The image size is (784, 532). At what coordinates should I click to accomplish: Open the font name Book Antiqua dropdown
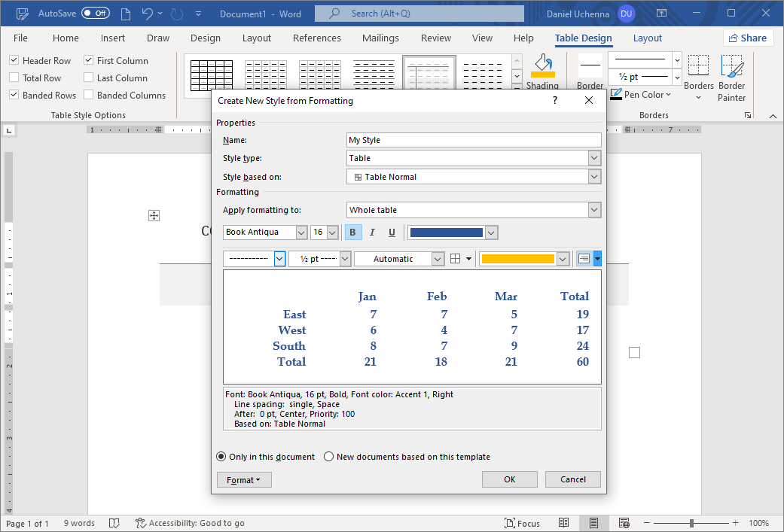pyautogui.click(x=301, y=233)
